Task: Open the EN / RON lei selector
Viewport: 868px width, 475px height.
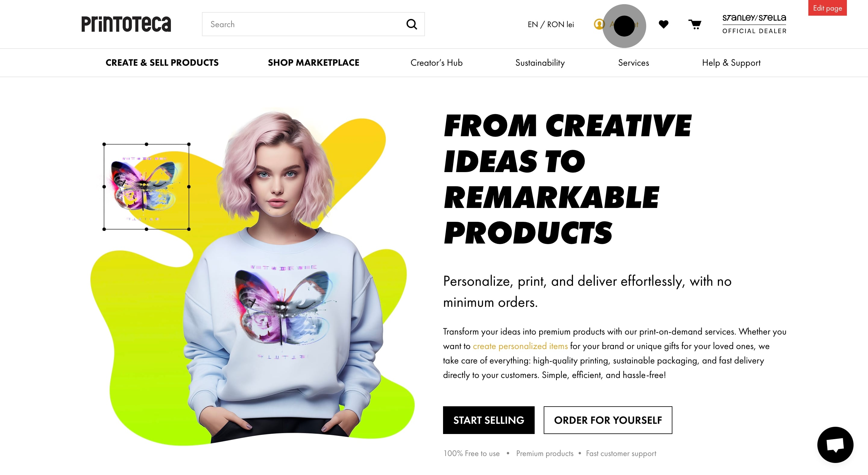Action: click(551, 25)
